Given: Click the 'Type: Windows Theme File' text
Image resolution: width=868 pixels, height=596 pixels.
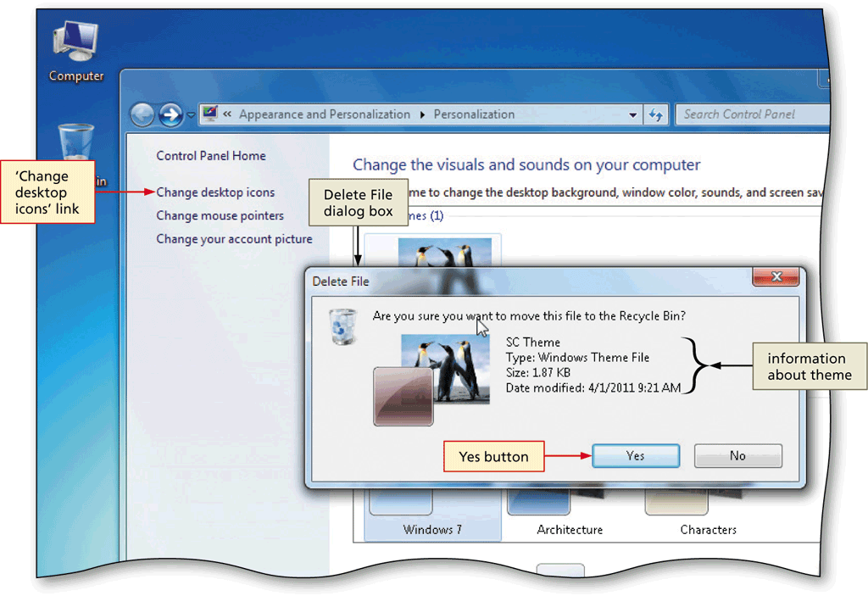Looking at the screenshot, I should (x=577, y=358).
